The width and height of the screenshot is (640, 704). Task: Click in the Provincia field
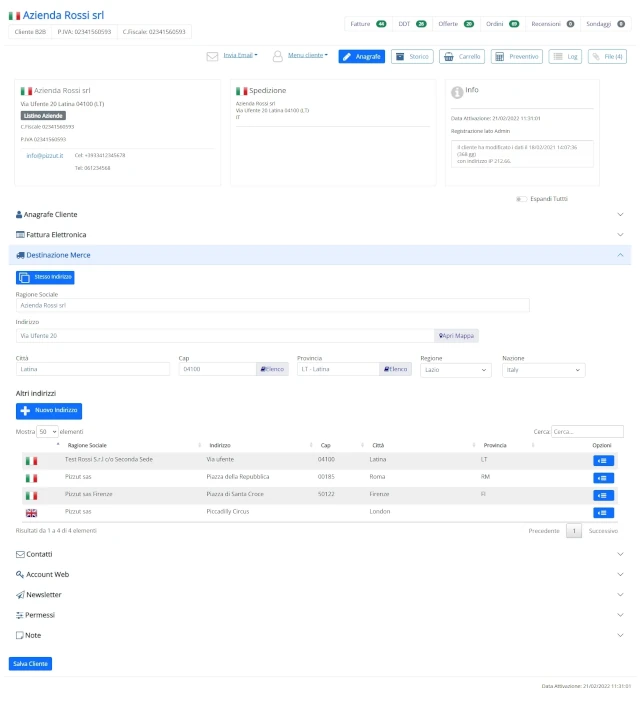coord(338,370)
